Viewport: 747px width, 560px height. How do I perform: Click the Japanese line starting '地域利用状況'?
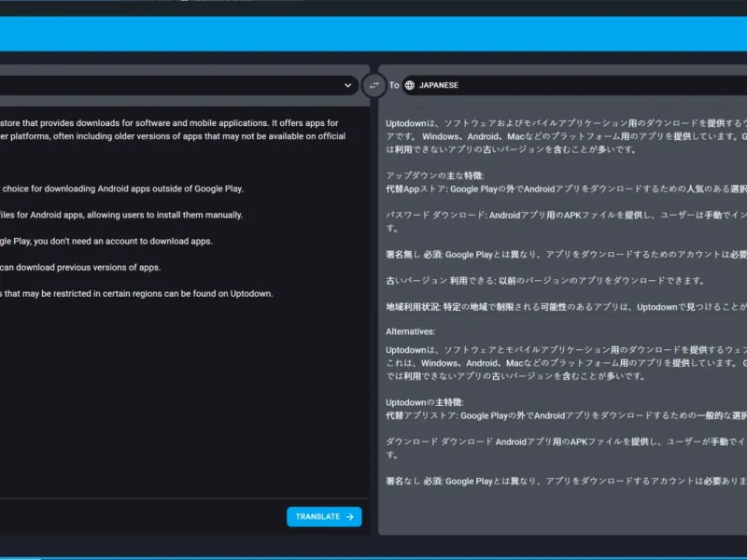click(x=567, y=307)
